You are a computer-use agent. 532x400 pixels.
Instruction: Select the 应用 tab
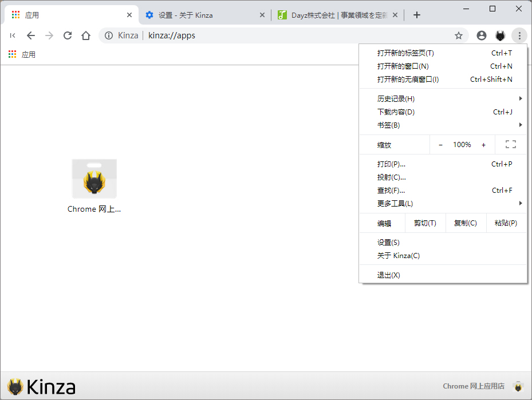71,15
